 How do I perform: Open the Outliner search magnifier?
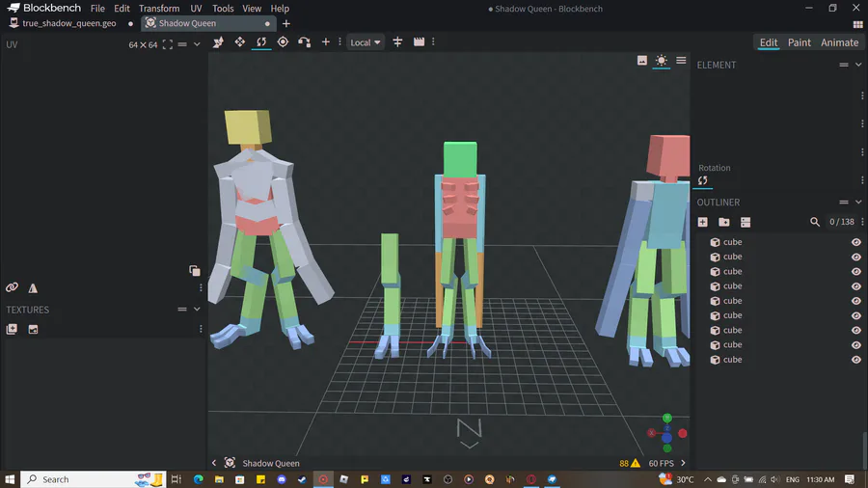815,222
